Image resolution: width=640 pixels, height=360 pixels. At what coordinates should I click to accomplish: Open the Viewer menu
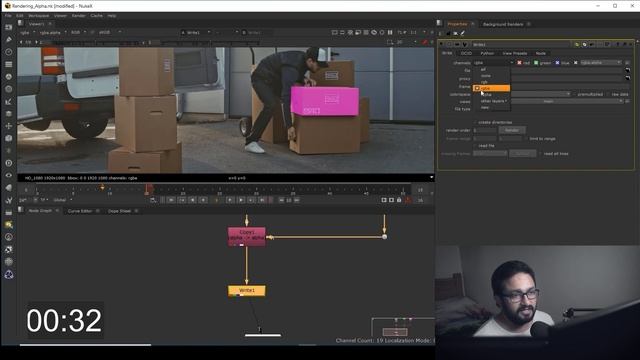[x=60, y=16]
